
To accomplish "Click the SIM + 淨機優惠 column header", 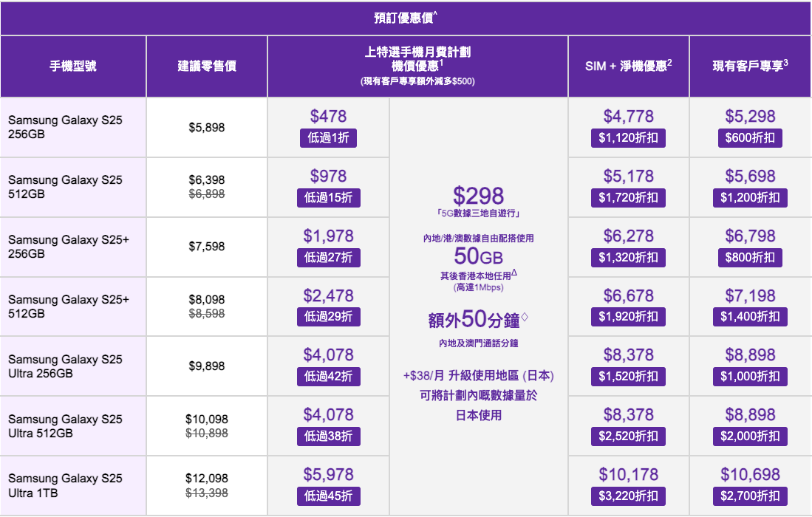I will click(628, 66).
